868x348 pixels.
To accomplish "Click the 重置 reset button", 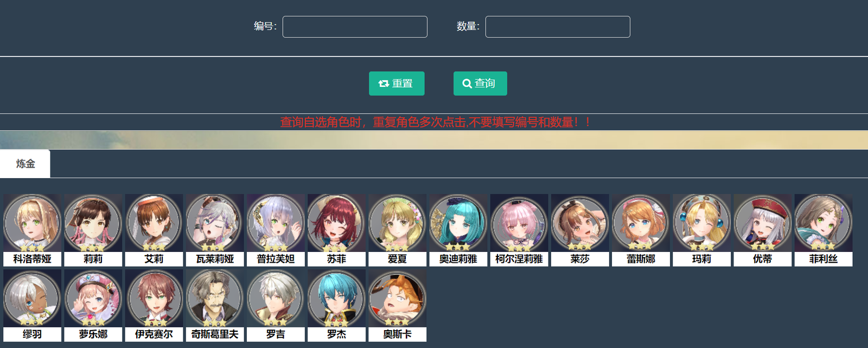I will [397, 84].
